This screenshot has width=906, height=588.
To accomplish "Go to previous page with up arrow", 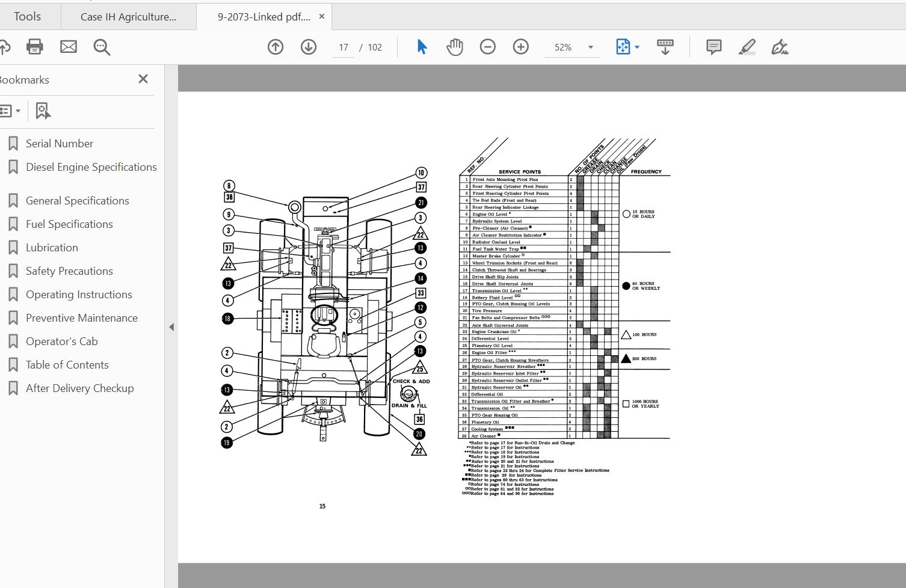I will [276, 47].
